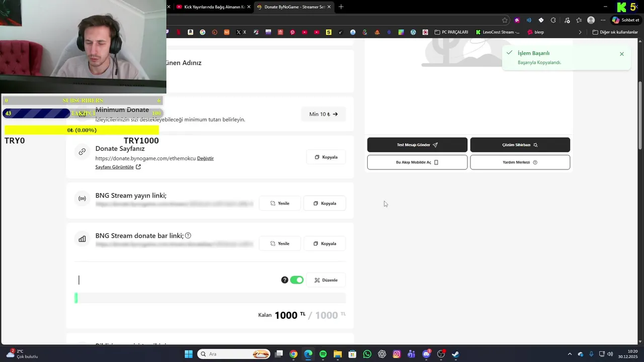Open the browser profile avatar

point(591,20)
